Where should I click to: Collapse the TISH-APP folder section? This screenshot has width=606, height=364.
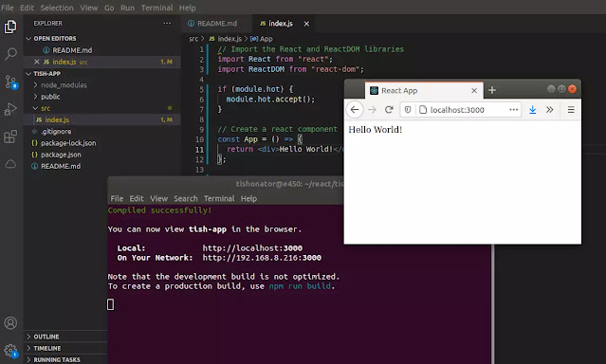click(x=28, y=74)
